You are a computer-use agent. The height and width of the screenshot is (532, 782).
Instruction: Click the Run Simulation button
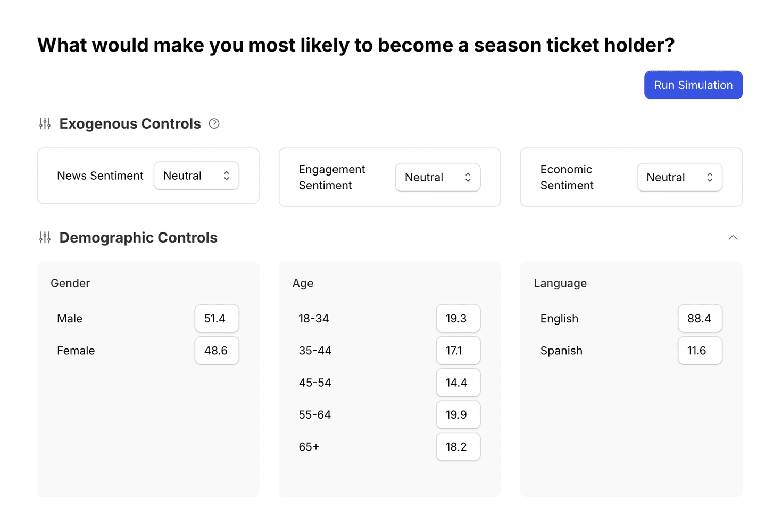tap(693, 85)
